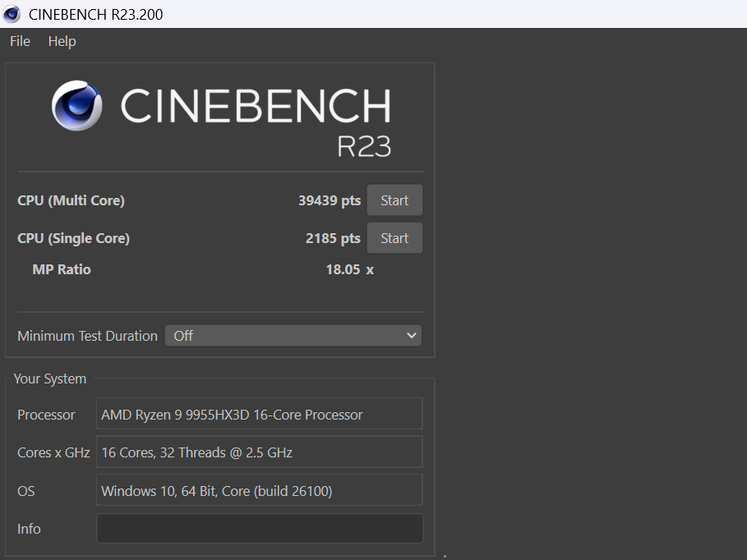Viewport: 747px width, 560px height.
Task: Open the Help menu
Action: (x=62, y=41)
